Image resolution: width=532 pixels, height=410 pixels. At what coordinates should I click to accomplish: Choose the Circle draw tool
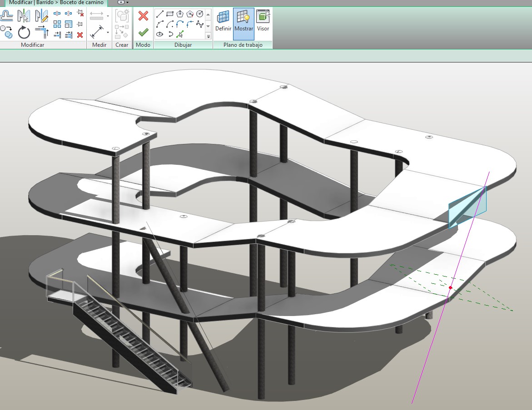click(200, 14)
